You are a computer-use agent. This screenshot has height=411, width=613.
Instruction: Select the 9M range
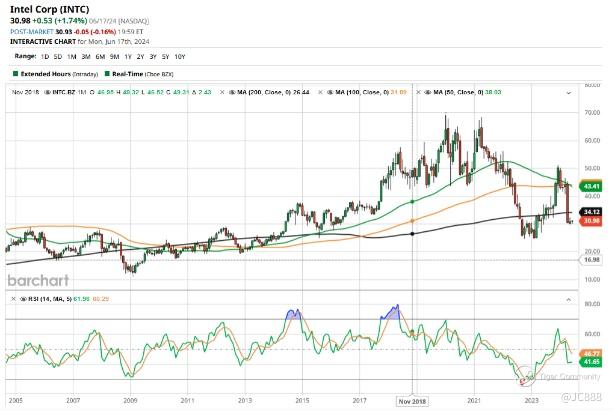point(114,57)
